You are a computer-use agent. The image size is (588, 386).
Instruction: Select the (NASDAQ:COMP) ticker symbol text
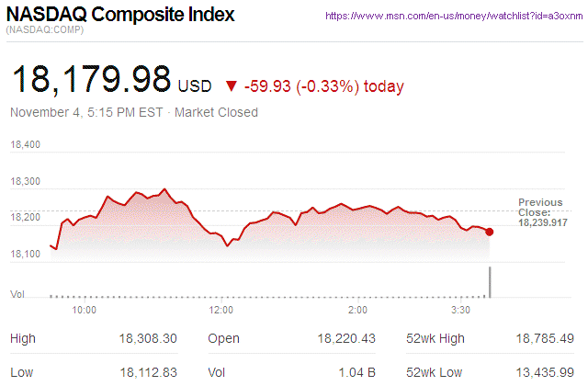click(x=46, y=31)
